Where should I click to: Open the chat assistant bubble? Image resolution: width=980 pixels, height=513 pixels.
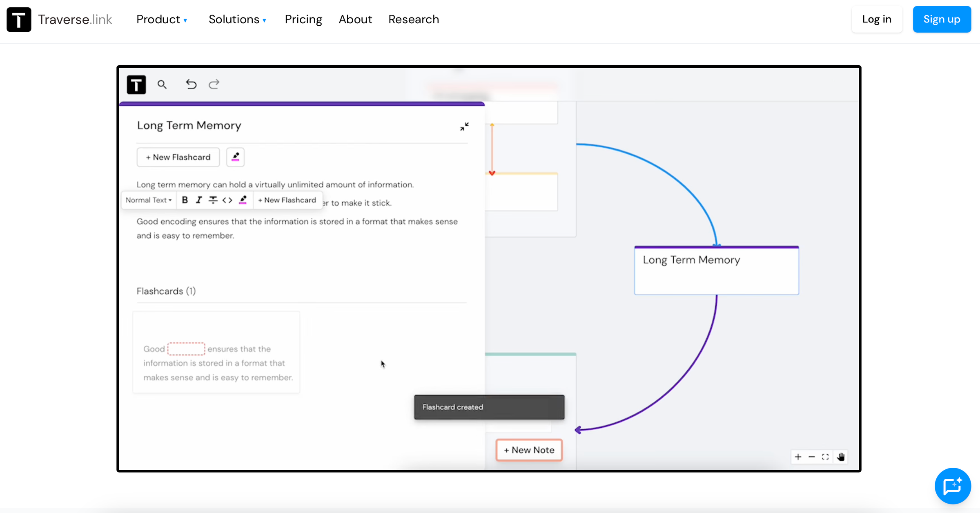coord(952,486)
